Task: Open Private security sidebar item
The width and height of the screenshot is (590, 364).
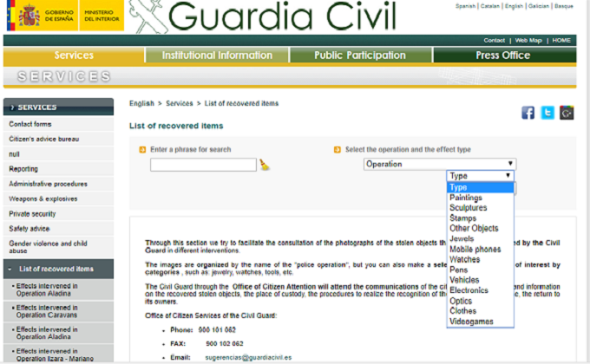Action: [x=58, y=213]
